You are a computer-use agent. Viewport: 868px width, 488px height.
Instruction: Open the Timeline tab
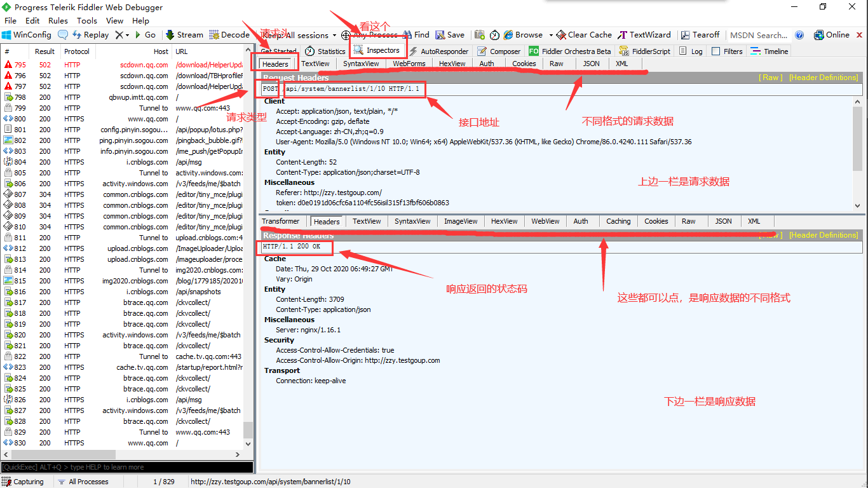(x=770, y=51)
